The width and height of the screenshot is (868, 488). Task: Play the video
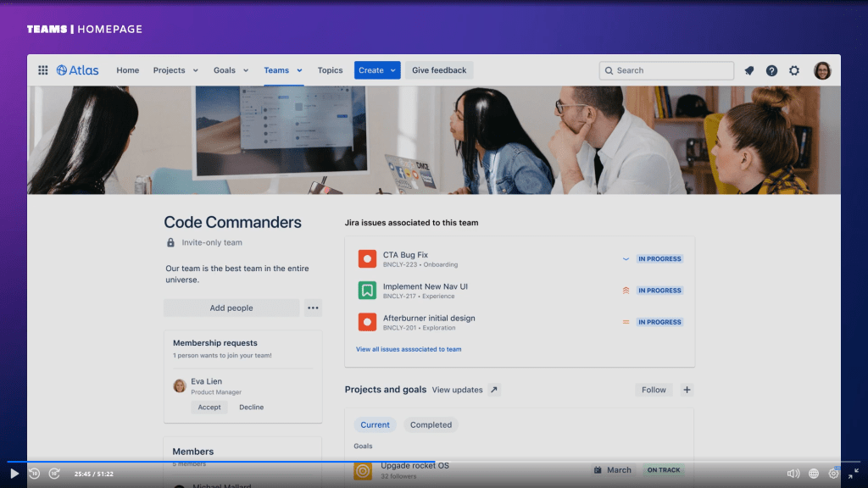click(14, 474)
